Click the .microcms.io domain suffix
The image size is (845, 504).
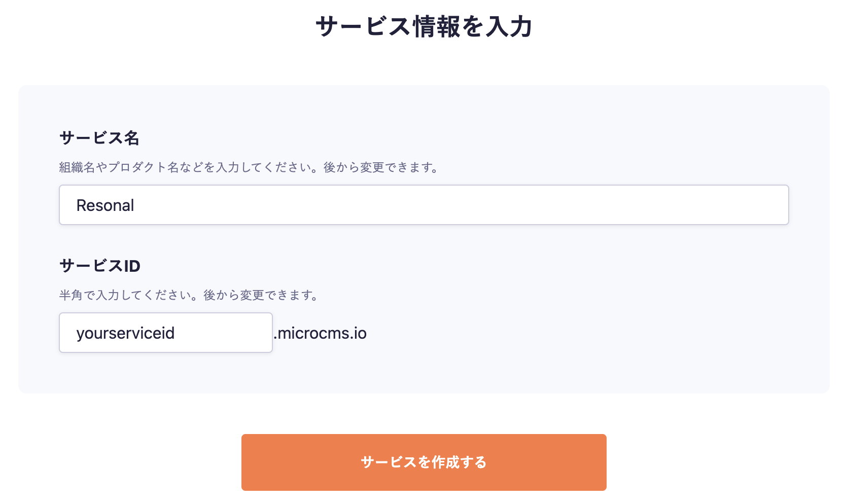point(320,333)
